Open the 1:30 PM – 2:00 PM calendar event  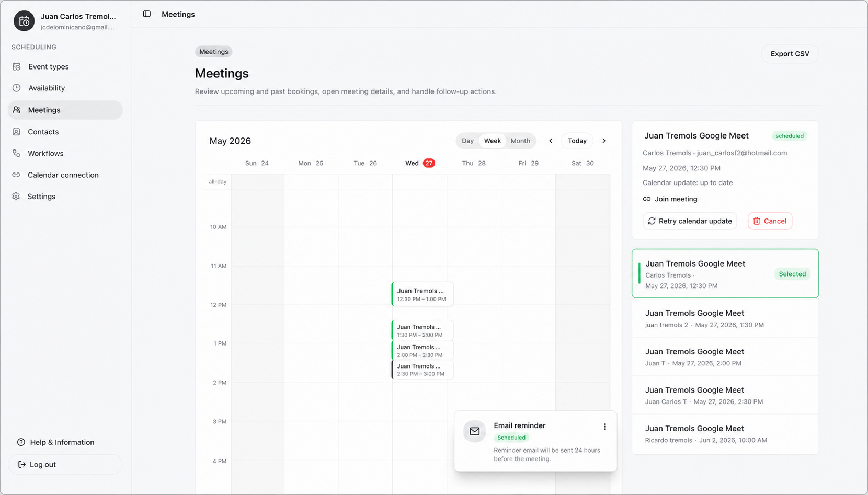pyautogui.click(x=422, y=330)
